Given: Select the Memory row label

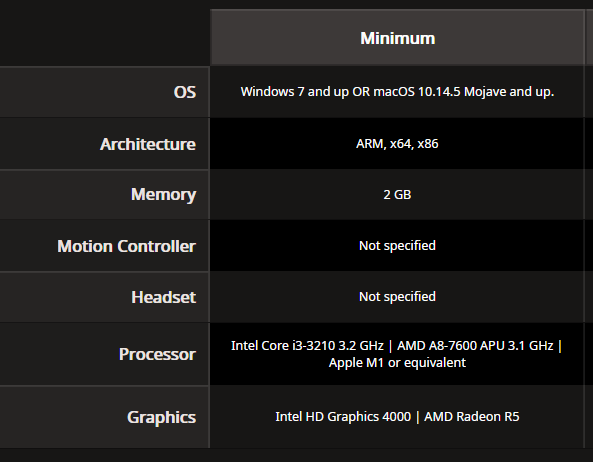Looking at the screenshot, I should coord(163,195).
